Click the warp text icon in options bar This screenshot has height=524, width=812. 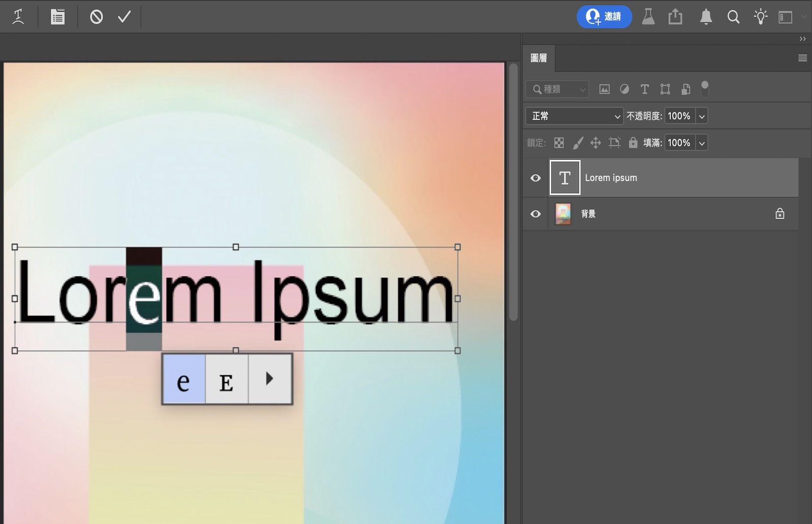(x=18, y=17)
